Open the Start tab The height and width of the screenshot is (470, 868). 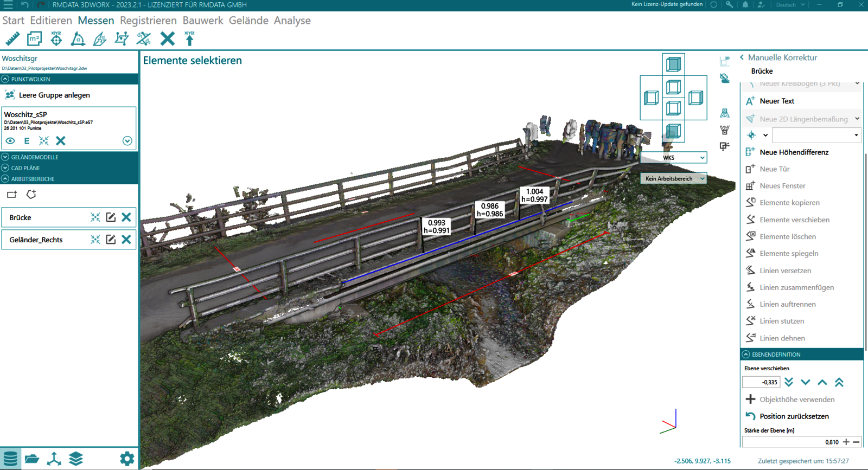click(13, 21)
